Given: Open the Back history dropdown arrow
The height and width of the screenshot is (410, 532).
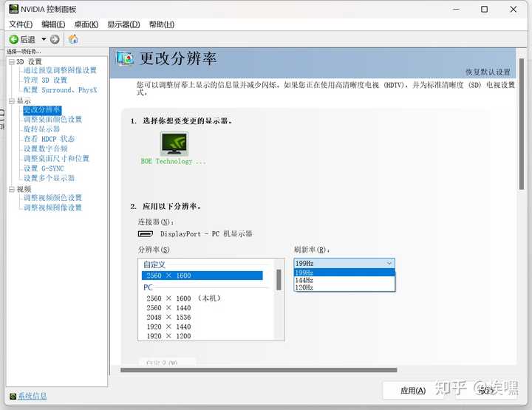Looking at the screenshot, I should click(44, 39).
